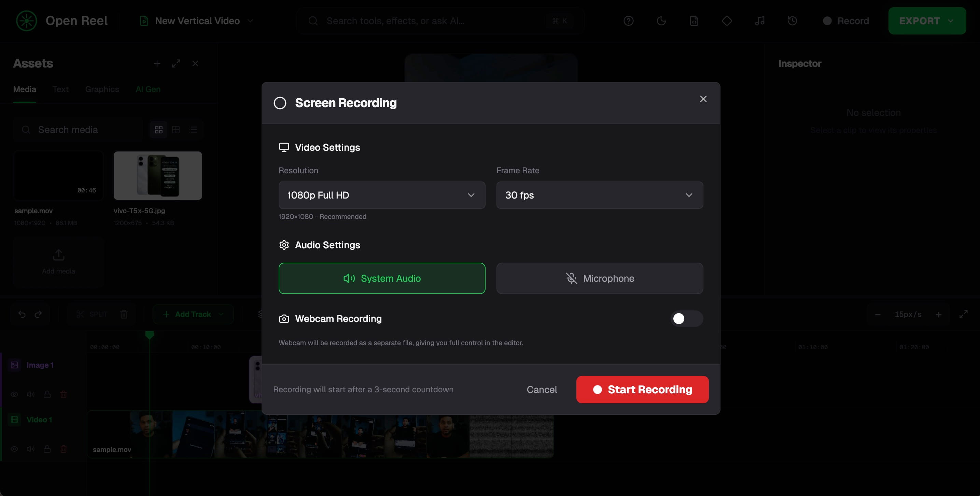Toggle System Audio capture

click(381, 278)
